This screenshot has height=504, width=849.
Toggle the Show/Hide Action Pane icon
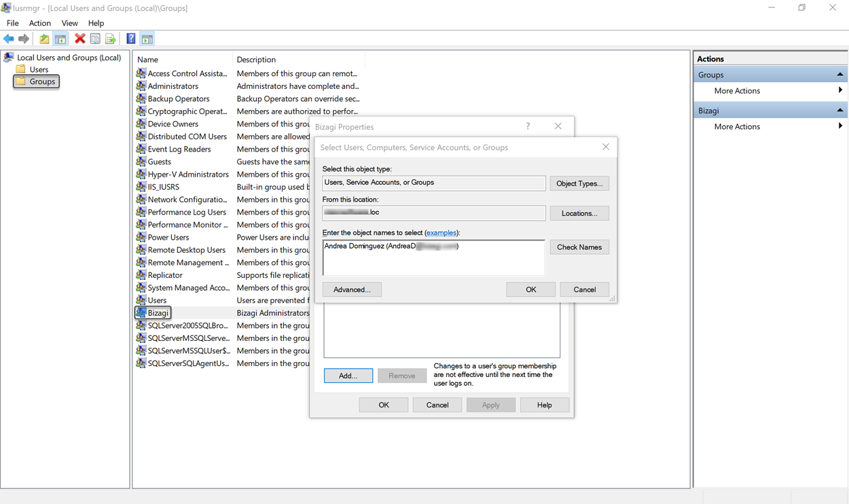147,39
